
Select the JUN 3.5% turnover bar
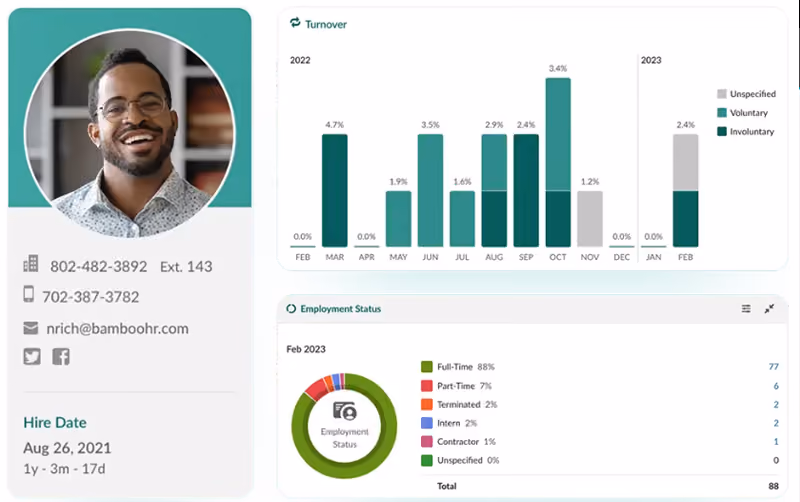click(430, 191)
